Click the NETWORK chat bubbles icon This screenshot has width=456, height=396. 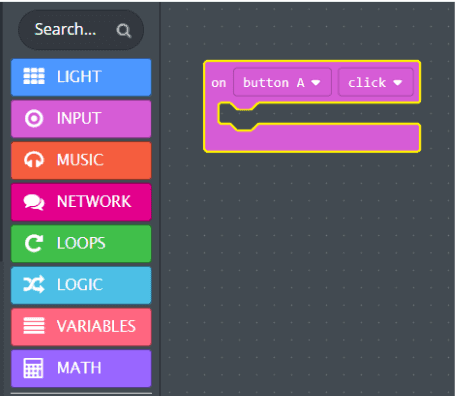[34, 202]
